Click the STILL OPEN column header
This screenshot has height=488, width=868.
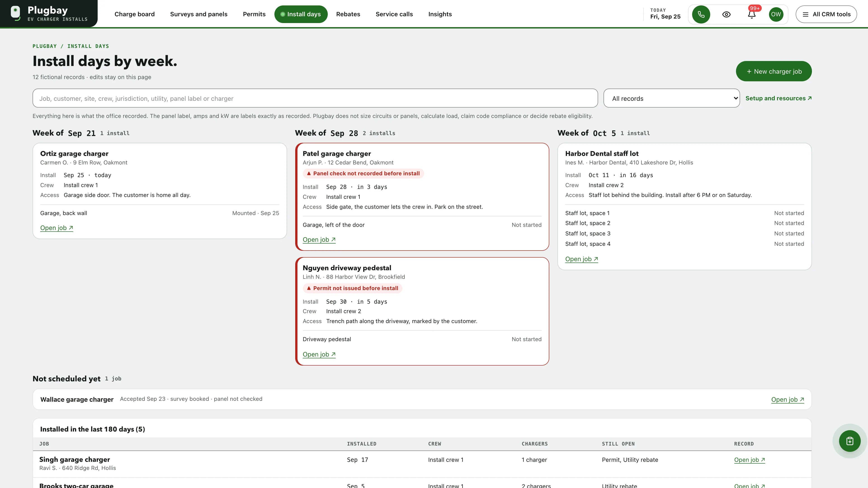tap(618, 444)
